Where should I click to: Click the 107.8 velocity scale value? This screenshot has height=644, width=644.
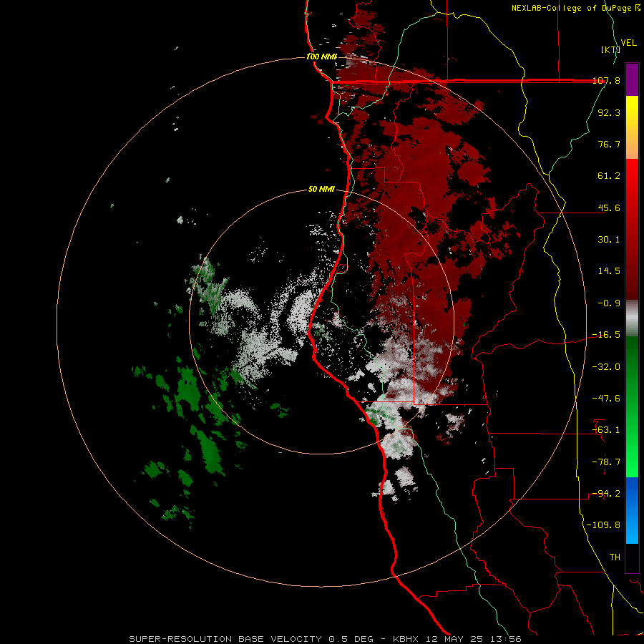tap(606, 81)
